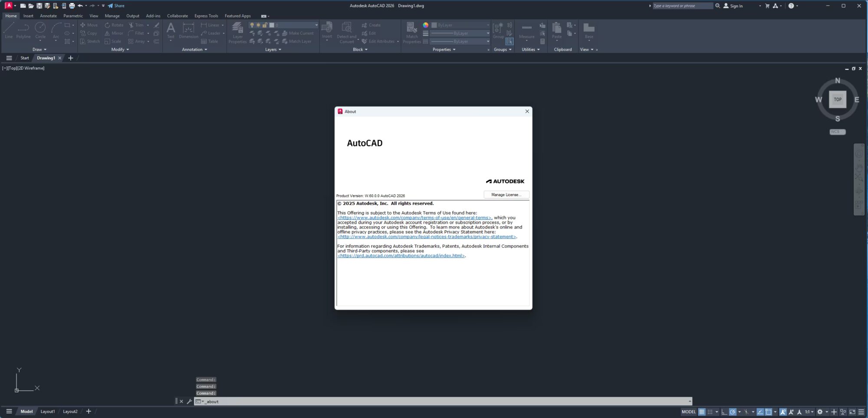The image size is (868, 418).
Task: Switch to the Layout1 tab
Action: [48, 411]
